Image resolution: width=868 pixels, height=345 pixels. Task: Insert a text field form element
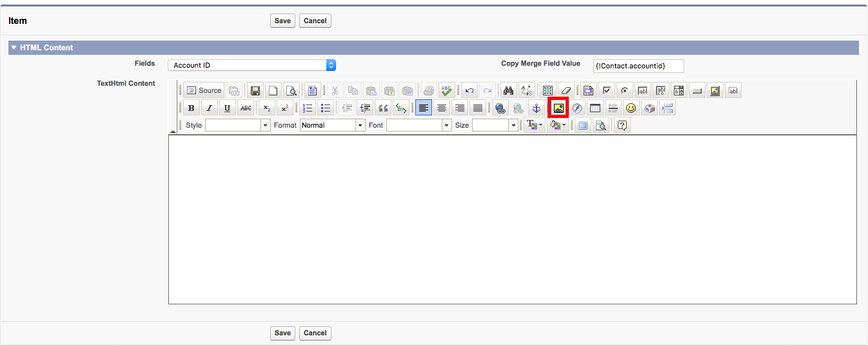tap(642, 90)
